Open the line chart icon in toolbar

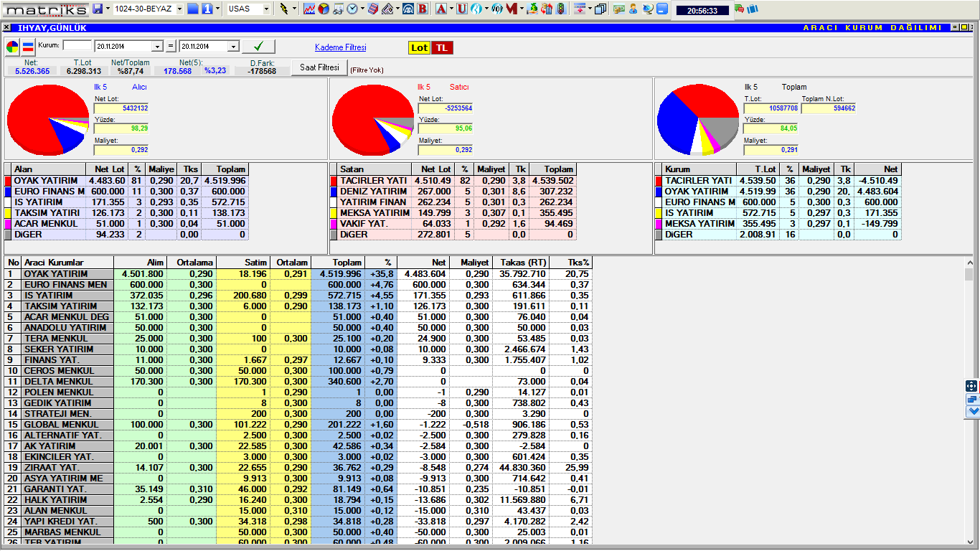(x=309, y=9)
